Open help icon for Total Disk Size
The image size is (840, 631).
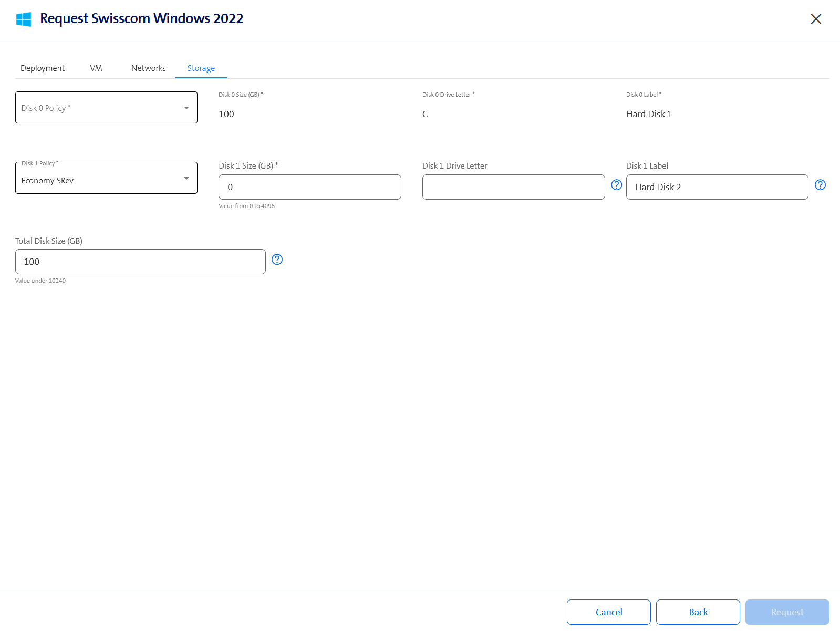(277, 260)
